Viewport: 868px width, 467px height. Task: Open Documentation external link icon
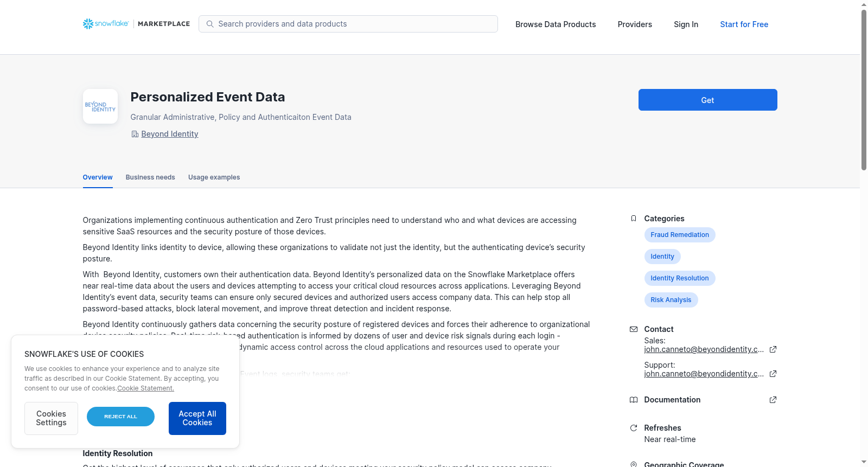pos(773,400)
